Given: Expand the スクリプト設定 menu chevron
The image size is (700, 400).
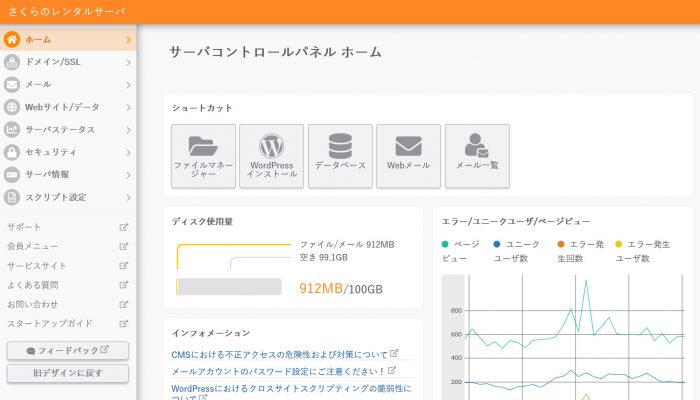Looking at the screenshot, I should tap(129, 197).
